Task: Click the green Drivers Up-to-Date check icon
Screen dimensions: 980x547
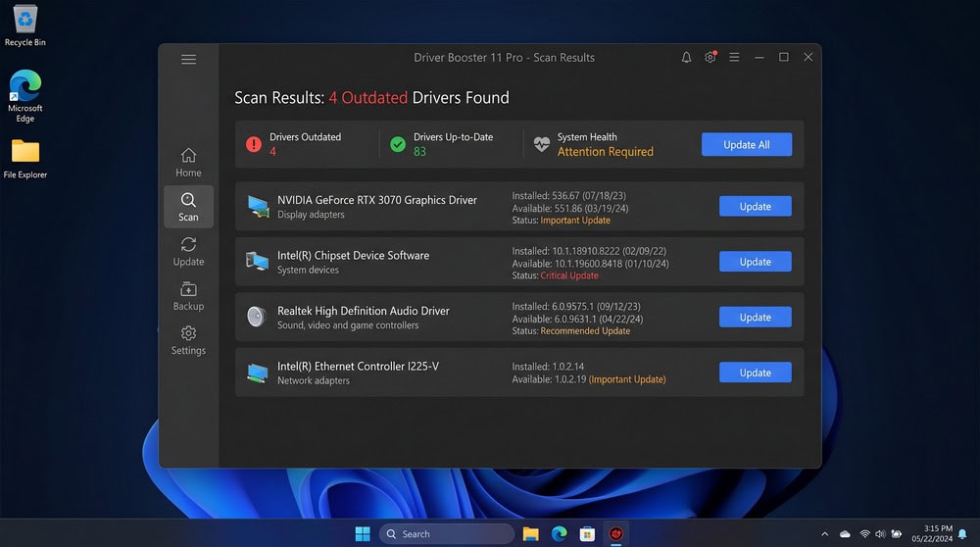Action: [398, 144]
